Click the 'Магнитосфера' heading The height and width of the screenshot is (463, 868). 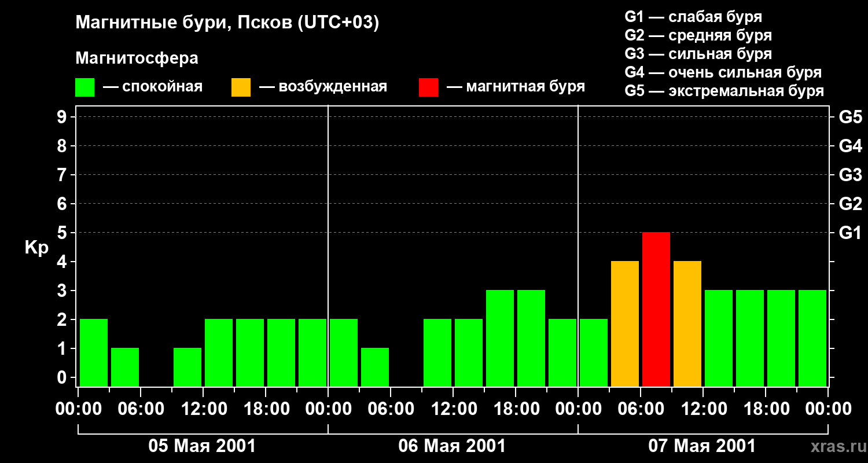pos(137,58)
